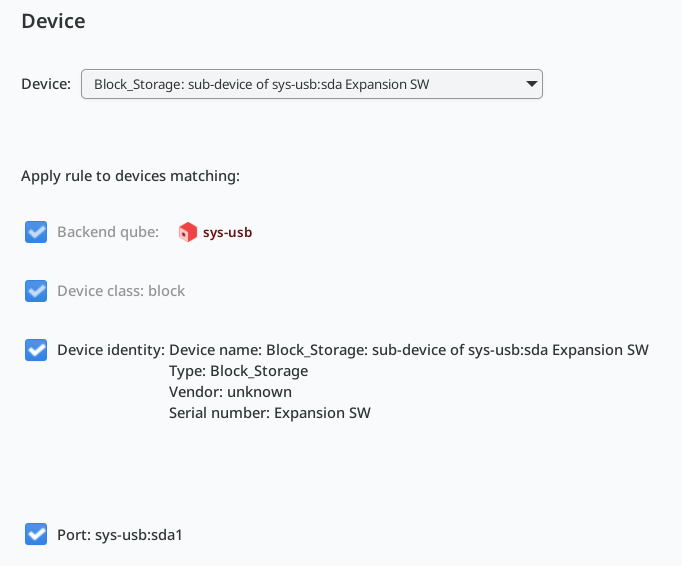Click the arrow on the Device dropdown
Image resolution: width=682 pixels, height=566 pixels.
tap(532, 84)
